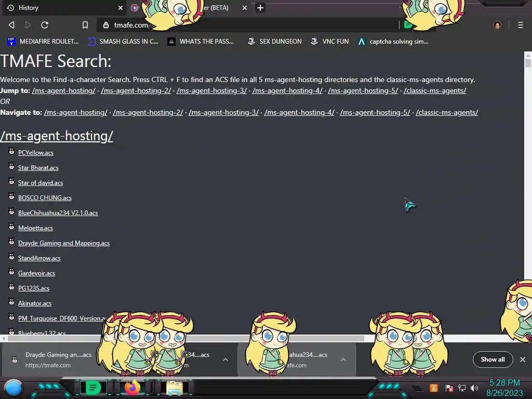Navigate to /ms-agent-hosting/ link
Image resolution: width=532 pixels, height=399 pixels.
click(x=76, y=112)
